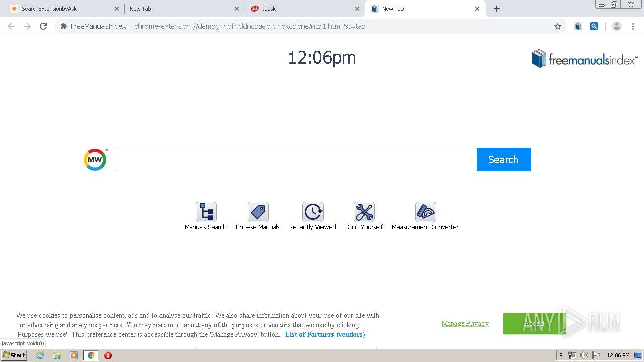Click the MW logo beside search box
This screenshot has width=644, height=362.
95,160
